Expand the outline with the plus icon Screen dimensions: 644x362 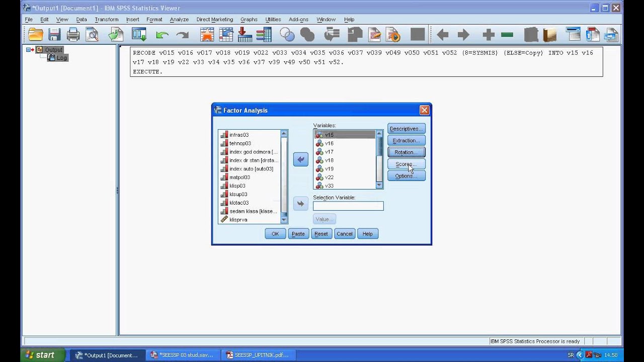[x=488, y=35]
